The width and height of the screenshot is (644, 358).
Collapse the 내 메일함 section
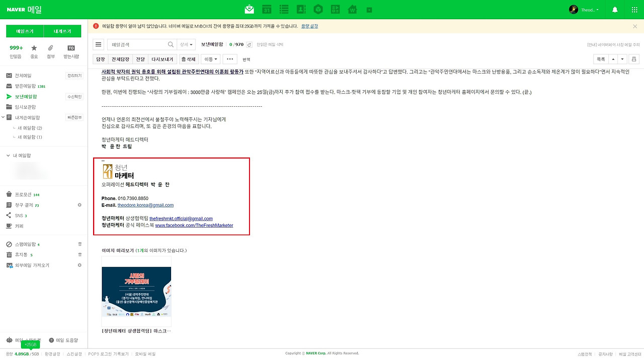(8, 155)
